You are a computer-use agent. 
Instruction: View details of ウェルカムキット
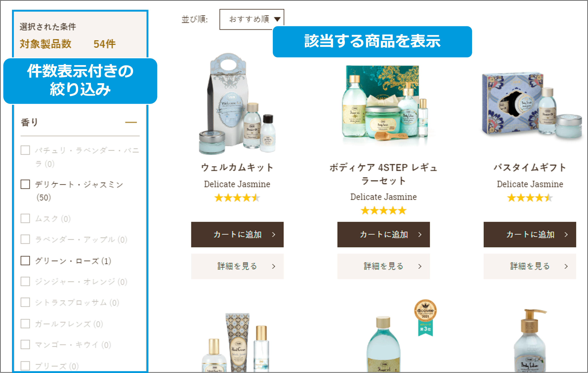(x=237, y=266)
